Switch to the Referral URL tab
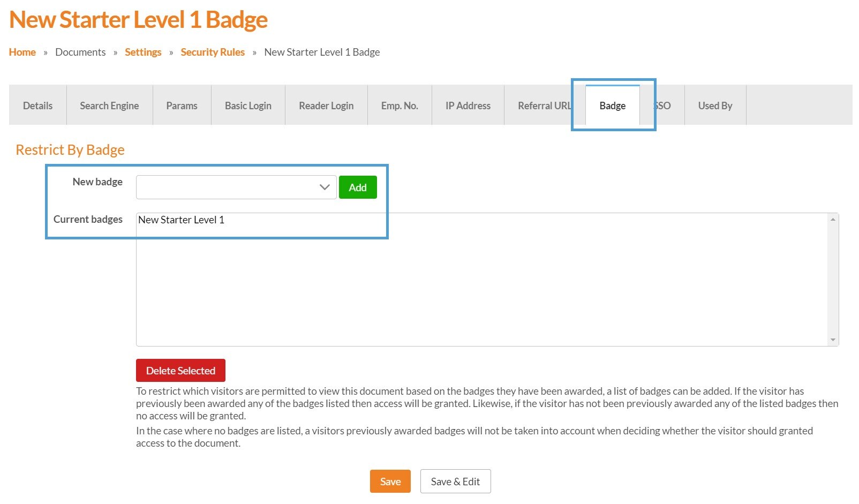Screen dimensions: 859x504 (543, 106)
